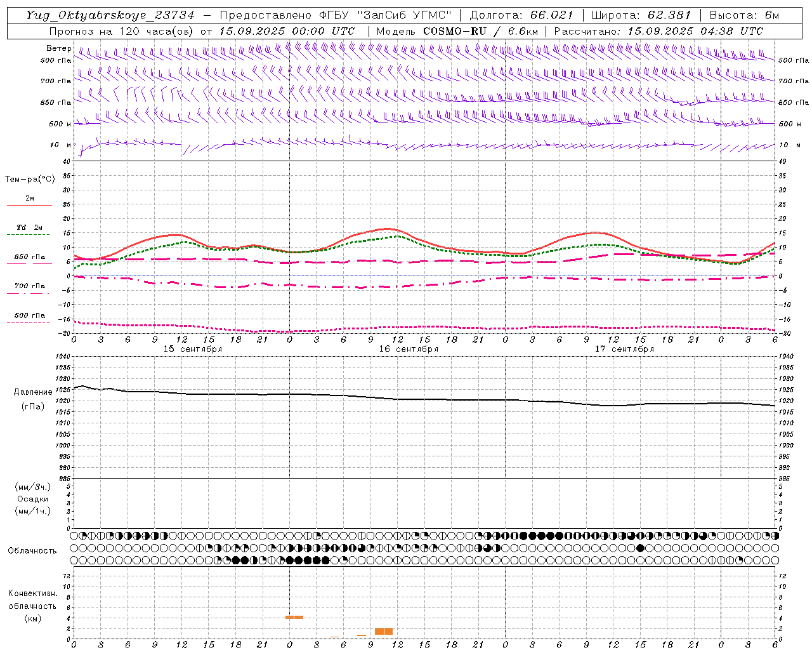Click the 'Ветер' section label
Viewport: 812px width, 650px height.
(59, 48)
